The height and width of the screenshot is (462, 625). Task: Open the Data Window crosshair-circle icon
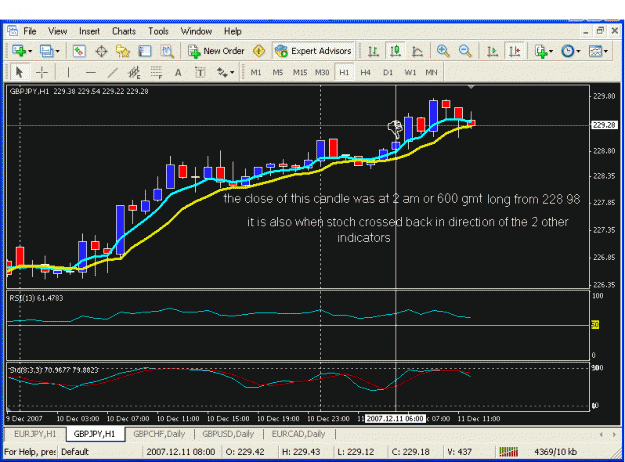pyautogui.click(x=101, y=51)
